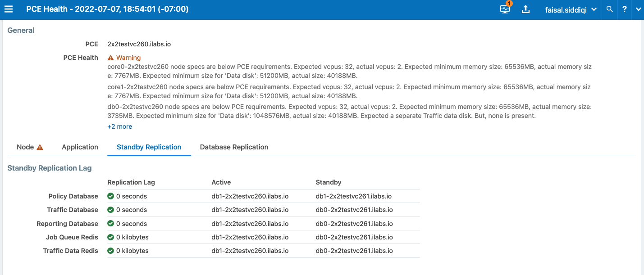Click the warning icon on the Node tab
This screenshot has height=275, width=644.
(40, 147)
